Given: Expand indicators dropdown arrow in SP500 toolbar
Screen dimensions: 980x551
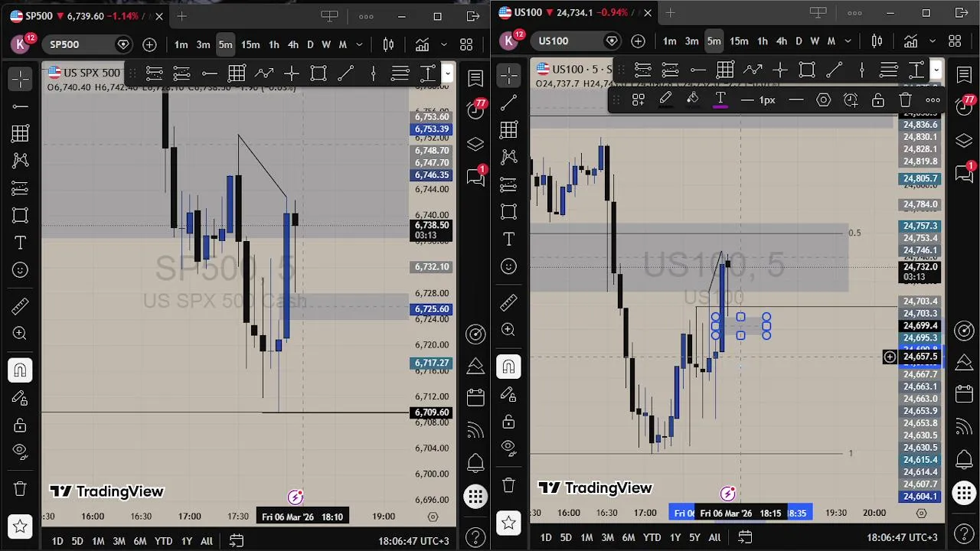Looking at the screenshot, I should (443, 45).
